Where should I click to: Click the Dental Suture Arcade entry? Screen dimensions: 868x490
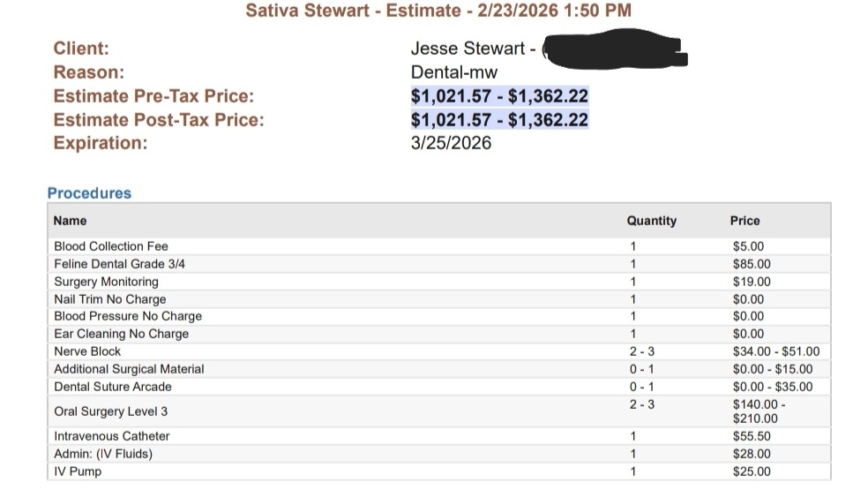[113, 387]
